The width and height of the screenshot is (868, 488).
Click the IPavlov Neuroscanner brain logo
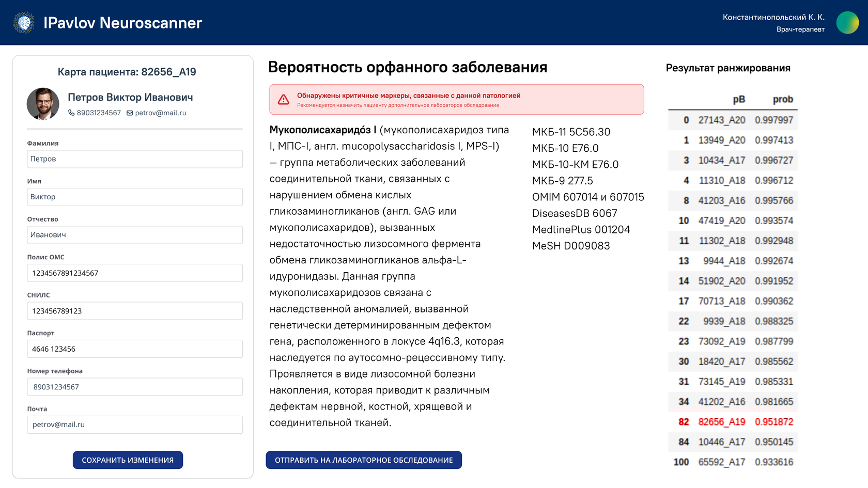pos(24,22)
